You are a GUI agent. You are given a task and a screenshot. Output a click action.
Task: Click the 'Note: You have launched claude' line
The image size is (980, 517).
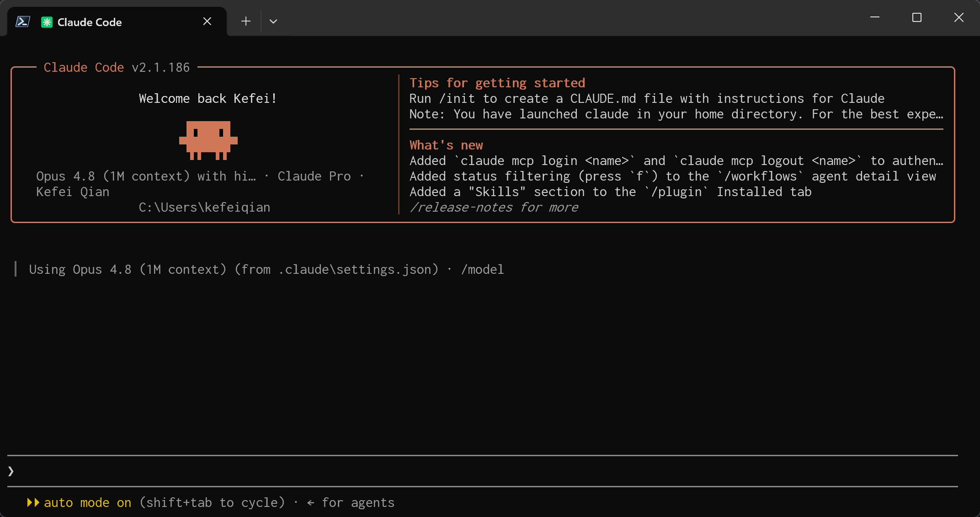point(676,114)
